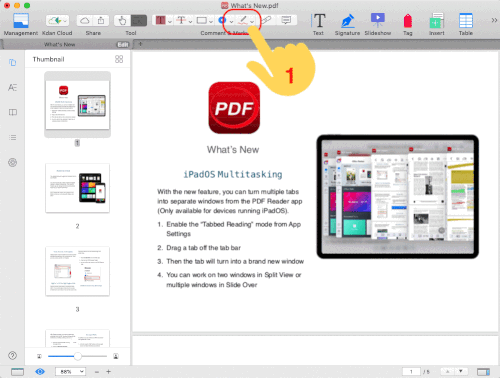Add a new tab with plus
The height and width of the screenshot is (378, 500).
[140, 44]
